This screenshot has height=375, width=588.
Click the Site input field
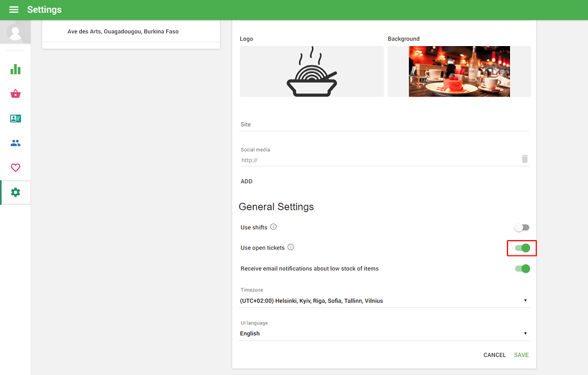[x=384, y=125]
